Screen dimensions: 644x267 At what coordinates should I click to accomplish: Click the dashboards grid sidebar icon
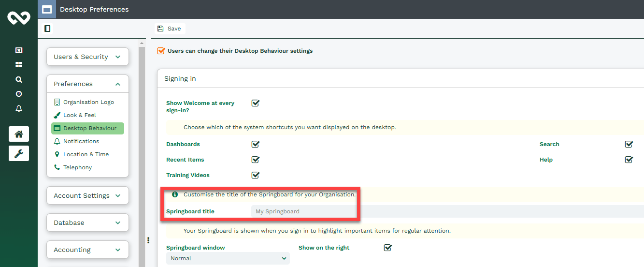tap(19, 65)
